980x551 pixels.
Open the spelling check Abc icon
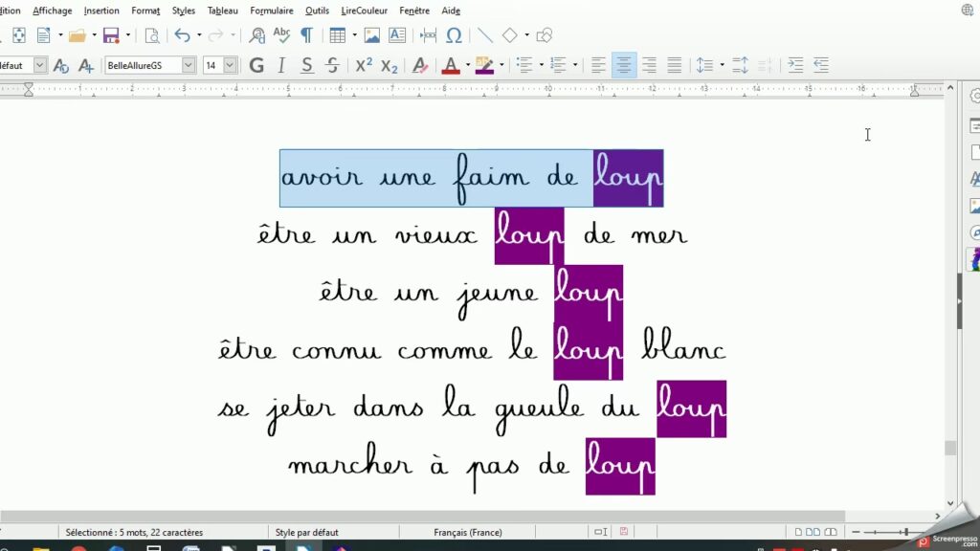point(281,35)
